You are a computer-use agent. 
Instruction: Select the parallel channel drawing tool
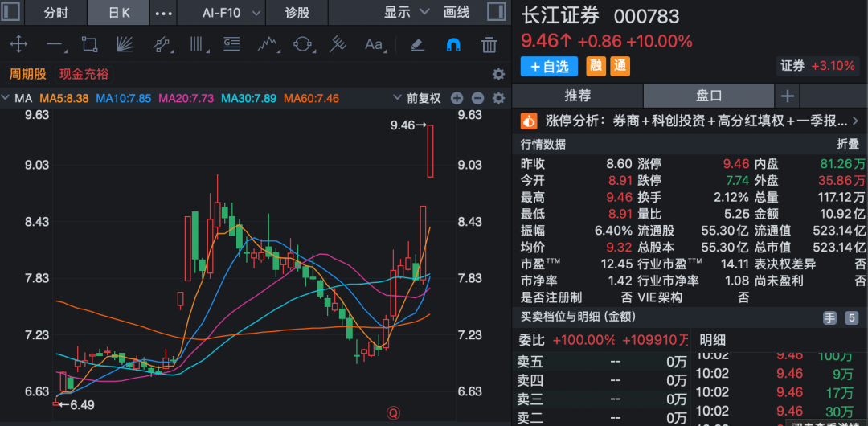coord(161,44)
